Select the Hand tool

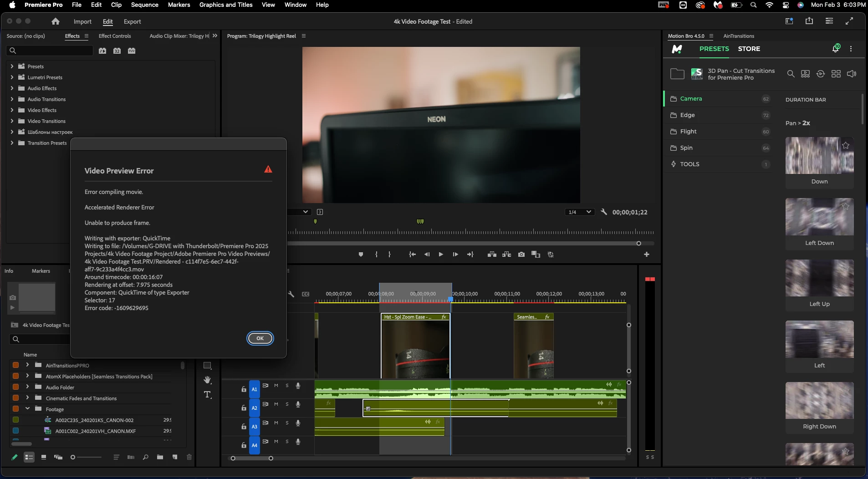click(208, 380)
